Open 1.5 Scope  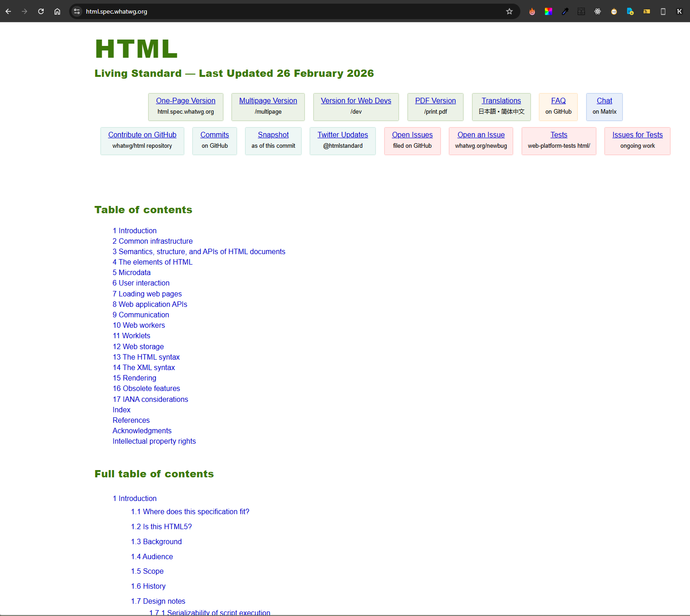click(x=147, y=571)
